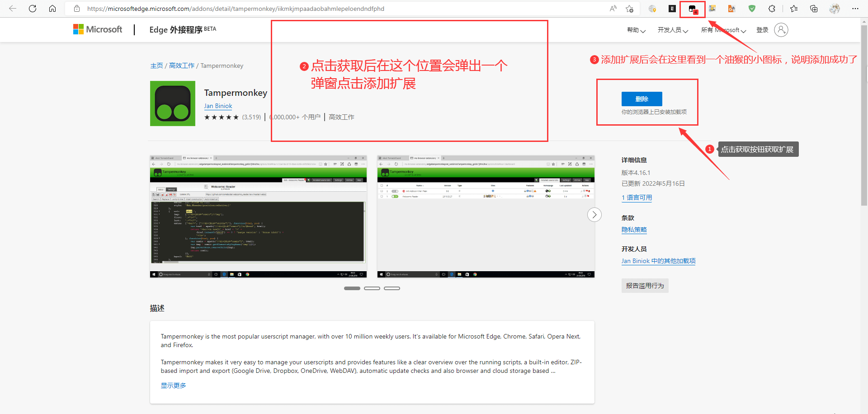Click the Read aloud icon in address bar

613,9
